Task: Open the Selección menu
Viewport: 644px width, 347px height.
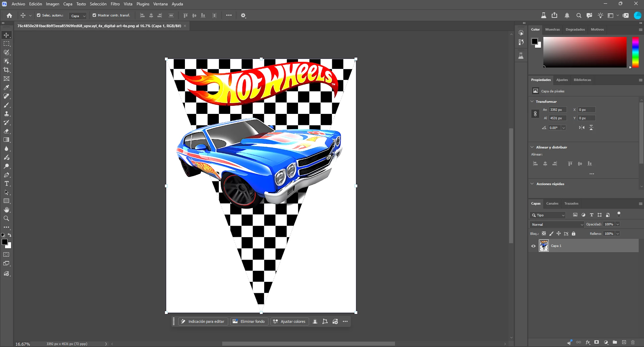Action: (x=98, y=4)
